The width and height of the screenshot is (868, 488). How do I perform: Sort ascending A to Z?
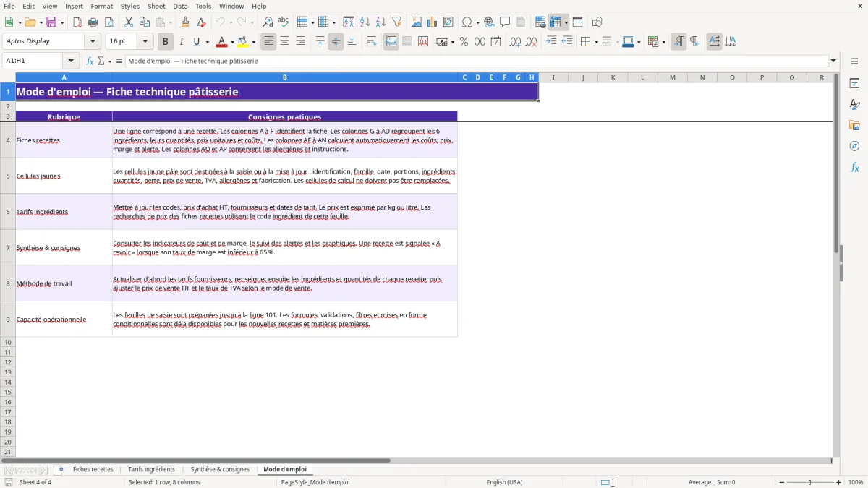(365, 22)
